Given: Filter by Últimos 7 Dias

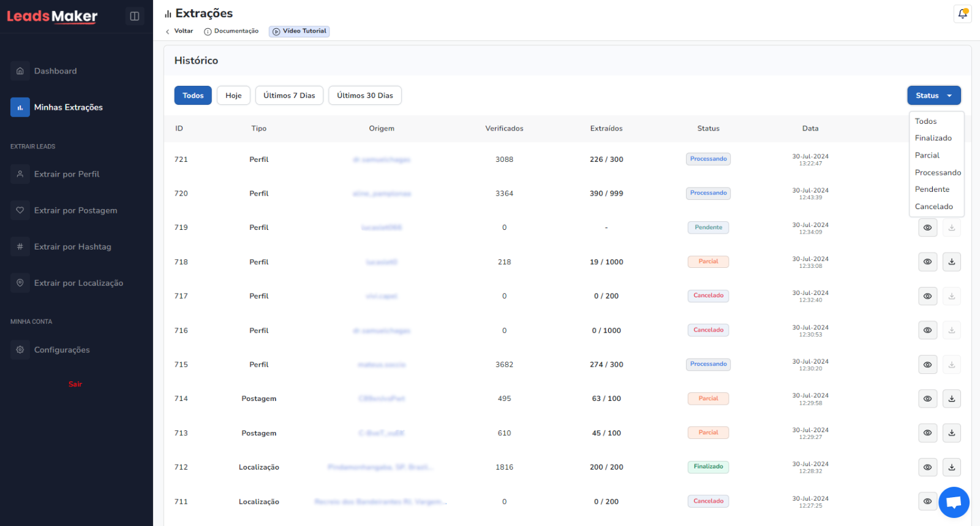Looking at the screenshot, I should click(x=289, y=96).
